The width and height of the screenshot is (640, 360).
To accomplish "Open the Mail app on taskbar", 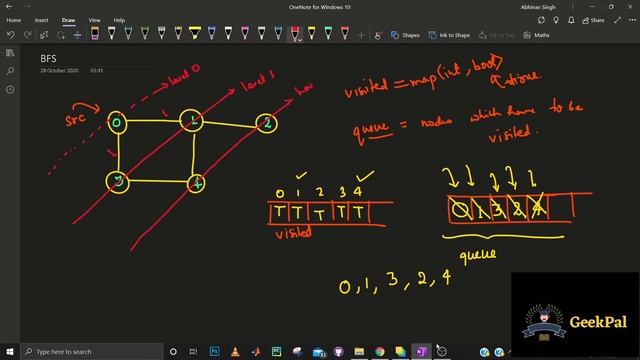I will click(x=319, y=352).
